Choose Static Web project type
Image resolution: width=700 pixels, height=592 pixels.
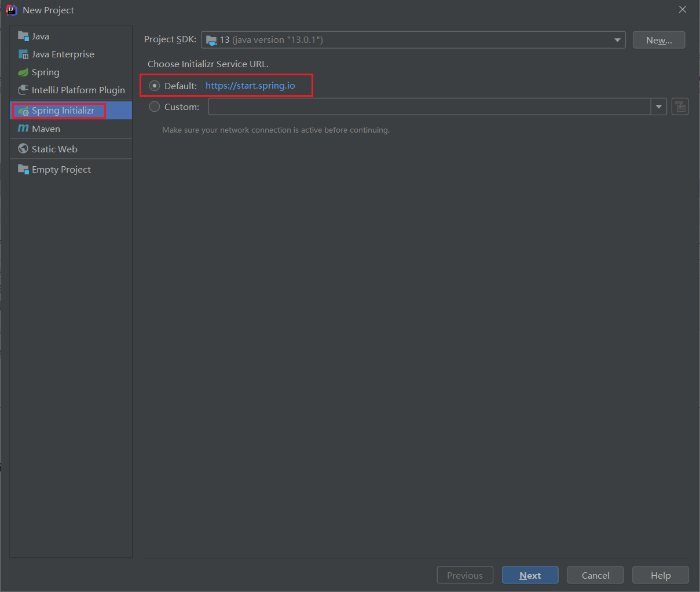point(71,149)
